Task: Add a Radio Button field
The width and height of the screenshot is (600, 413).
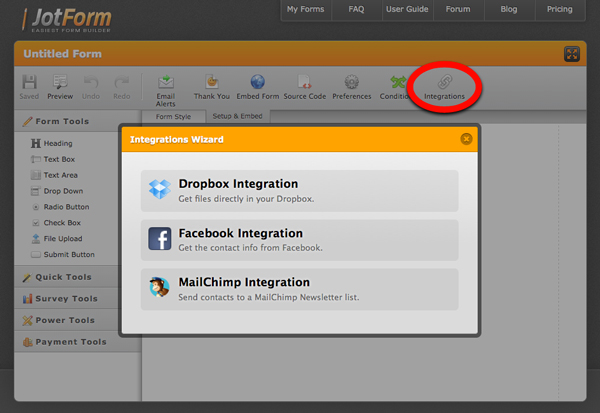Action: [x=60, y=207]
